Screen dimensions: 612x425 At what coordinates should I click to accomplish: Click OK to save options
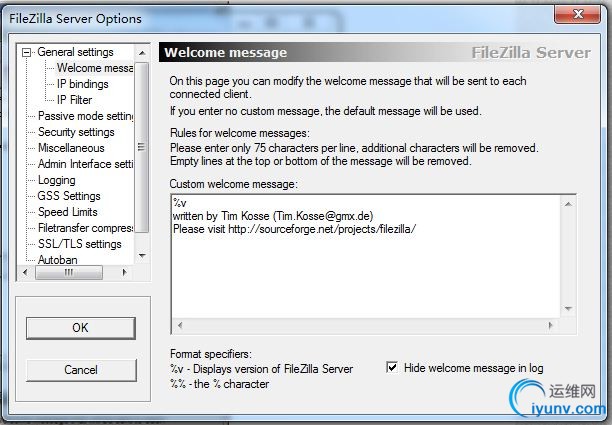(x=81, y=328)
